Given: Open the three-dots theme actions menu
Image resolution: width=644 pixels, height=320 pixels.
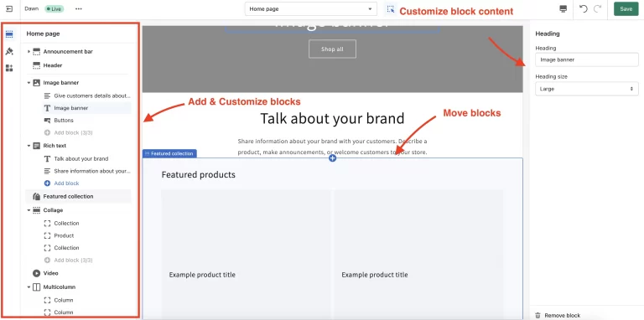Looking at the screenshot, I should (x=79, y=8).
